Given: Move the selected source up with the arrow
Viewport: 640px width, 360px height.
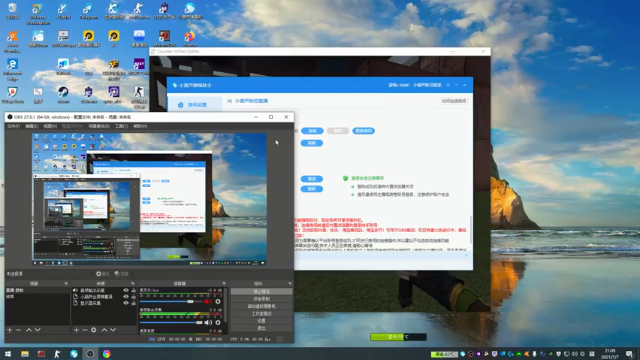Looking at the screenshot, I should tap(104, 330).
